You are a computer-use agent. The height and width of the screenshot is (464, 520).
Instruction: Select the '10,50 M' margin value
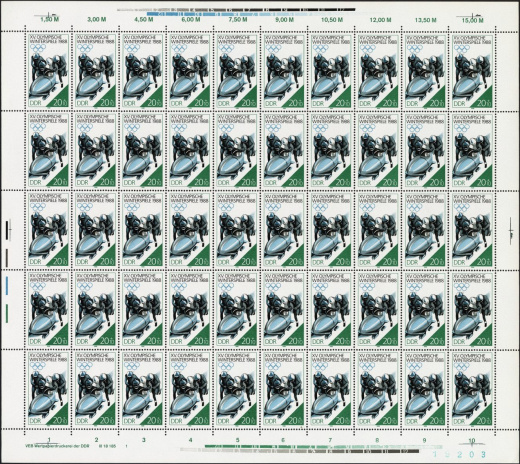pyautogui.click(x=332, y=20)
